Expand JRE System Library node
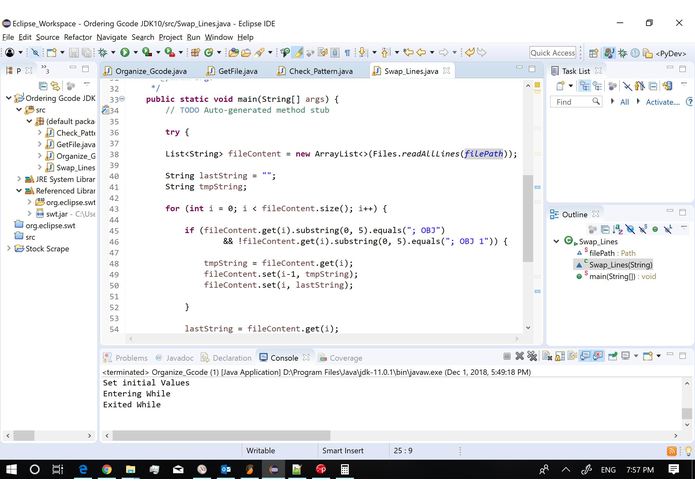 pyautogui.click(x=19, y=179)
